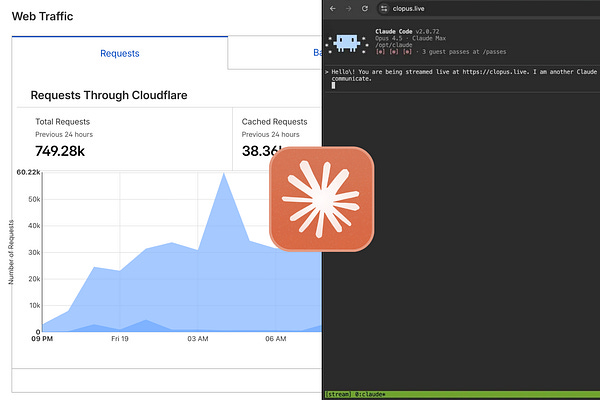Click Claude Code v2.0.72 title text
Viewport: 600px width, 400px height.
[407, 31]
